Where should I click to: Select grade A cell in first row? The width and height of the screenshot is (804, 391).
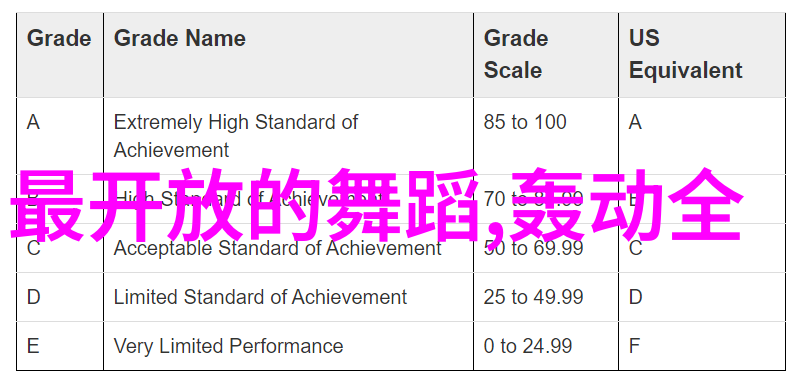pos(59,136)
